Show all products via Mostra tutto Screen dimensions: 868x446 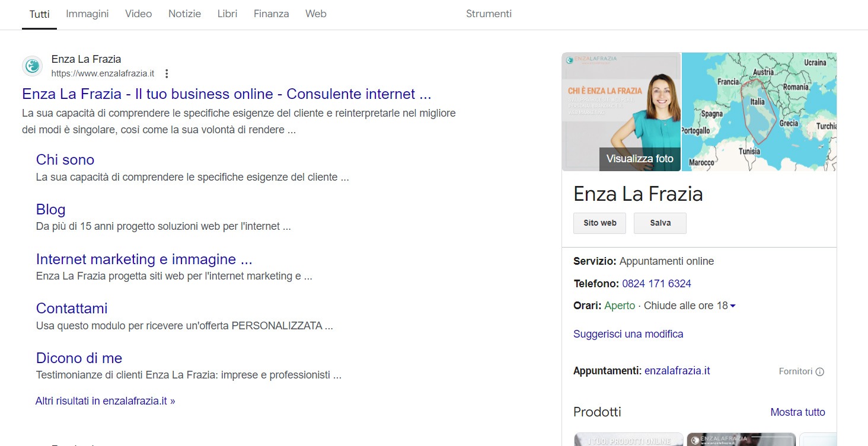click(797, 412)
